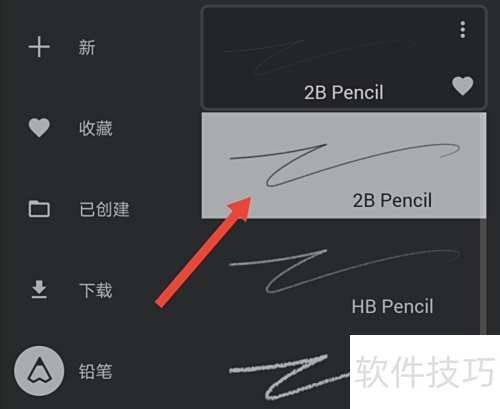Switch to the 收藏 section
Viewport: 500px width, 409px height.
(x=96, y=128)
